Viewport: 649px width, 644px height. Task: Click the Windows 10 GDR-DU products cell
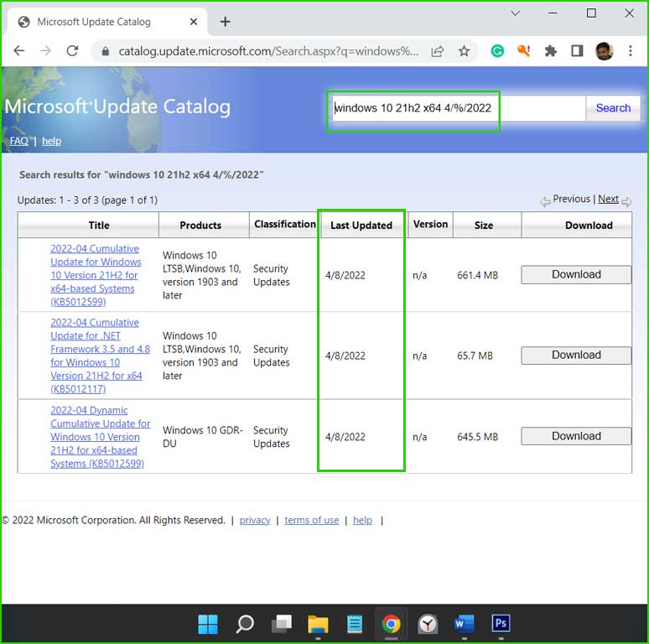point(202,437)
